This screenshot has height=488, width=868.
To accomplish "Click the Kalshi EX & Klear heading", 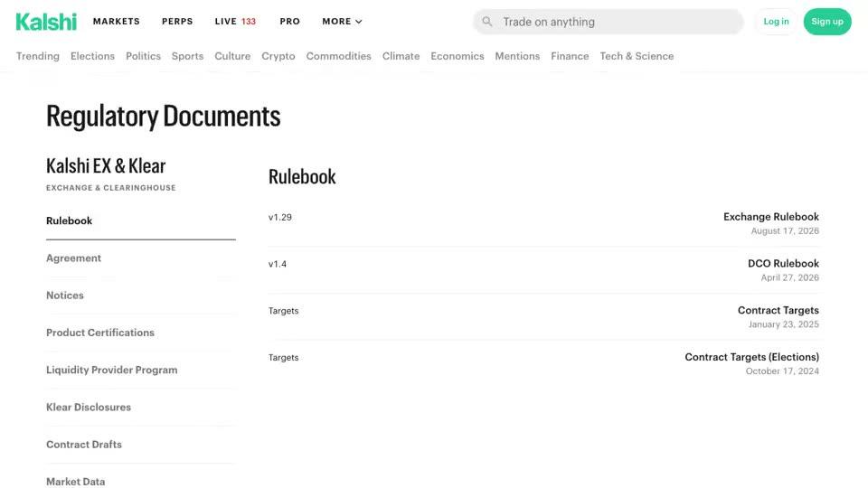I will 106,166.
